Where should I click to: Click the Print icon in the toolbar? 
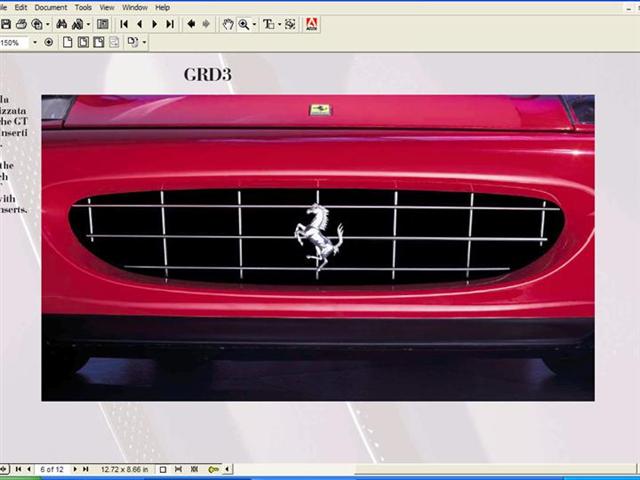click(x=21, y=24)
